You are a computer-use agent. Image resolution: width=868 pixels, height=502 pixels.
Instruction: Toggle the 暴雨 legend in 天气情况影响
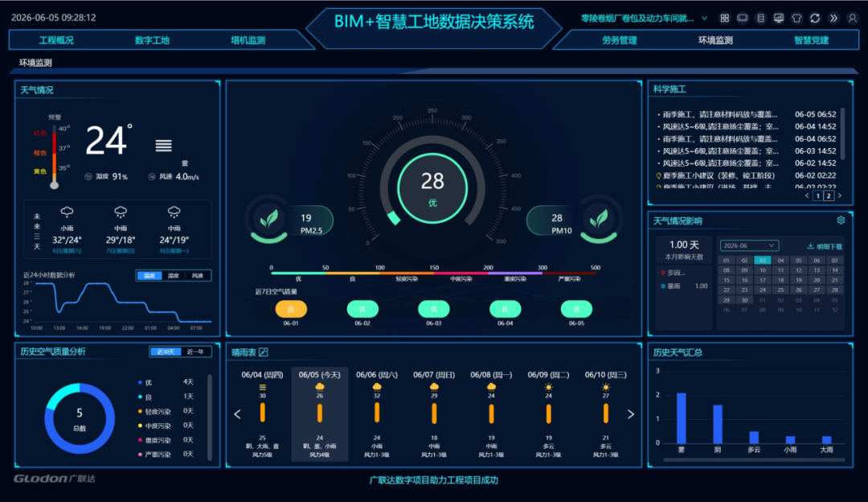tap(670, 286)
